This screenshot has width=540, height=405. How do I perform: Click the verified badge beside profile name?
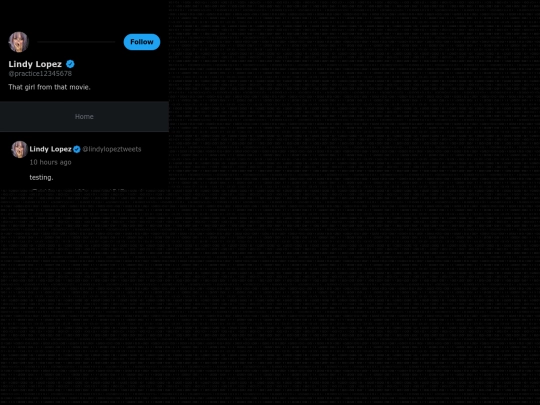click(x=70, y=64)
